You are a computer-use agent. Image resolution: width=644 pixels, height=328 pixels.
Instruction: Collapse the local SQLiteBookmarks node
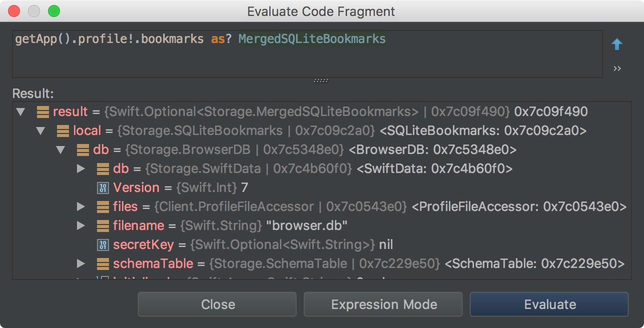(40, 131)
